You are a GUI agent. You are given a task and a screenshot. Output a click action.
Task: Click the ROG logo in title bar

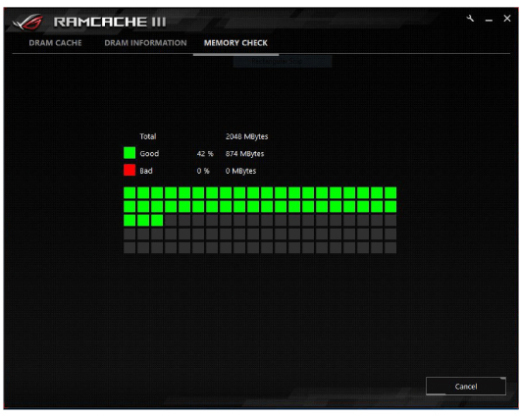pyautogui.click(x=28, y=22)
